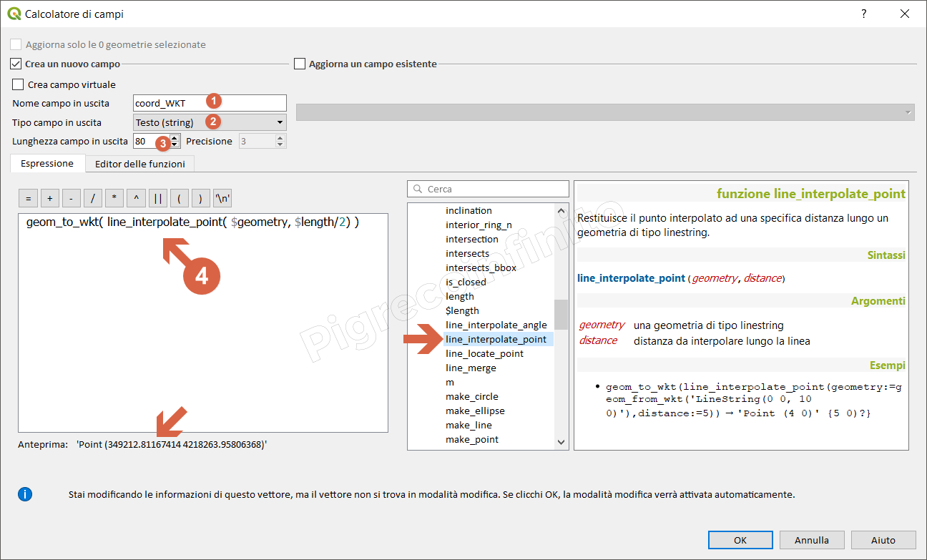Open the existing field combo box
The width and height of the screenshot is (927, 560).
click(x=605, y=113)
